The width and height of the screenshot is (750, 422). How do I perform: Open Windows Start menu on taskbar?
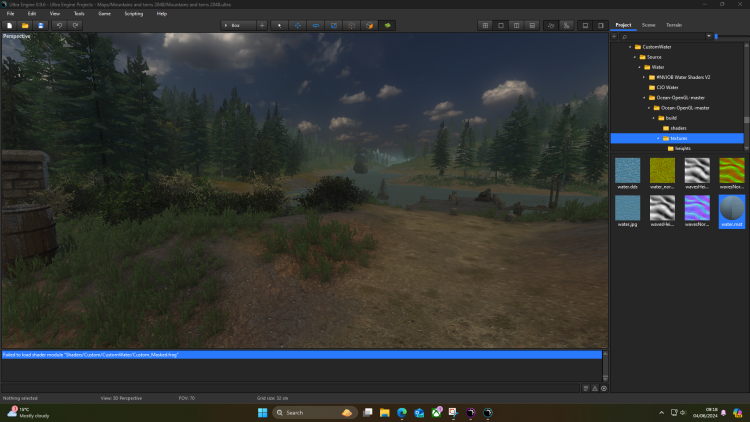coord(263,412)
